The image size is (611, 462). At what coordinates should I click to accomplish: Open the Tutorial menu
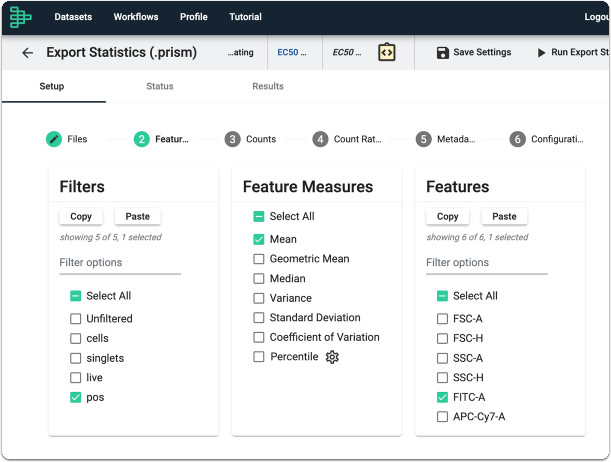click(245, 17)
